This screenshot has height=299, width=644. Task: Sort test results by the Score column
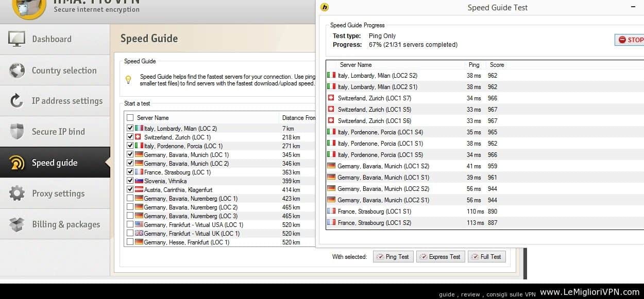click(497, 65)
